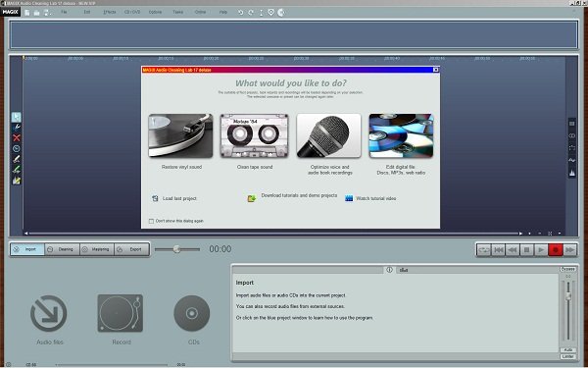Open the File menu
The height and width of the screenshot is (368, 588).
click(64, 12)
